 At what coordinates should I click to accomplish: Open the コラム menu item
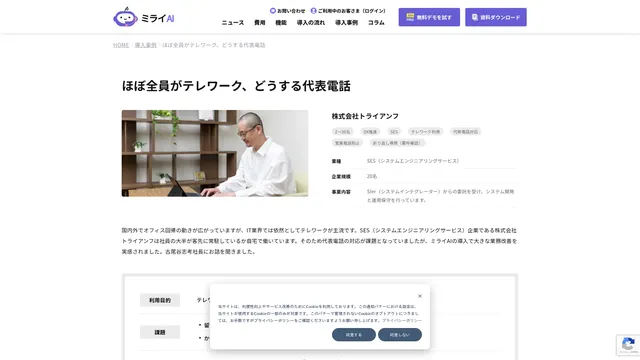click(376, 23)
